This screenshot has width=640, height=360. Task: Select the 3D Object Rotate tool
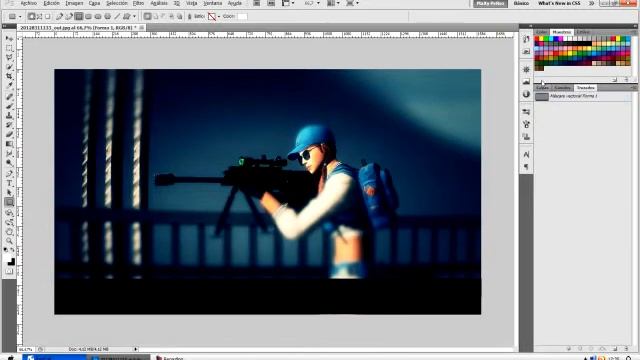pyautogui.click(x=9, y=213)
